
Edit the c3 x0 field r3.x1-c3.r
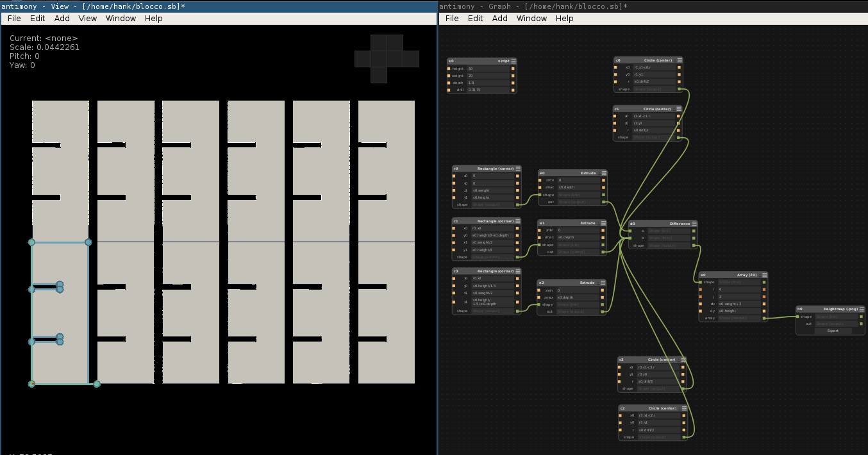coord(658,367)
